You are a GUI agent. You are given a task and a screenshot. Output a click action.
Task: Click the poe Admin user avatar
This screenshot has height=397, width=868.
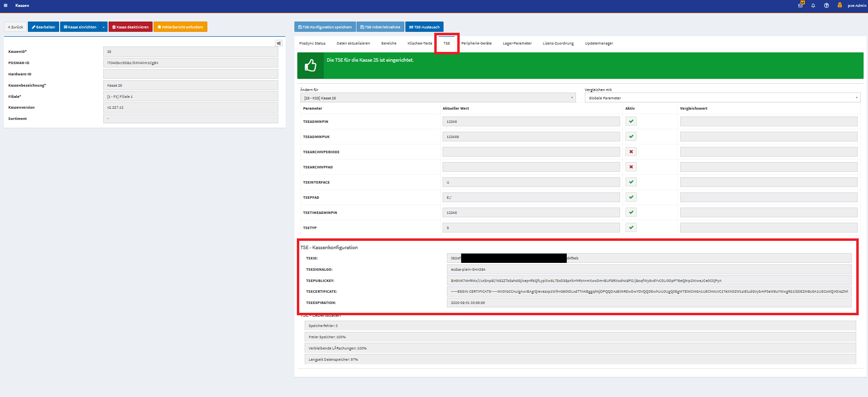pyautogui.click(x=840, y=5)
